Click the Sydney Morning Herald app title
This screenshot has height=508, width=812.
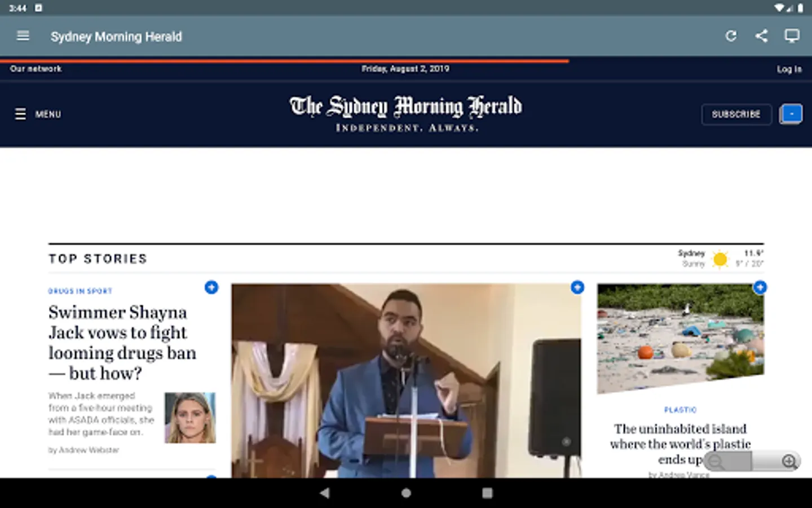tap(116, 37)
